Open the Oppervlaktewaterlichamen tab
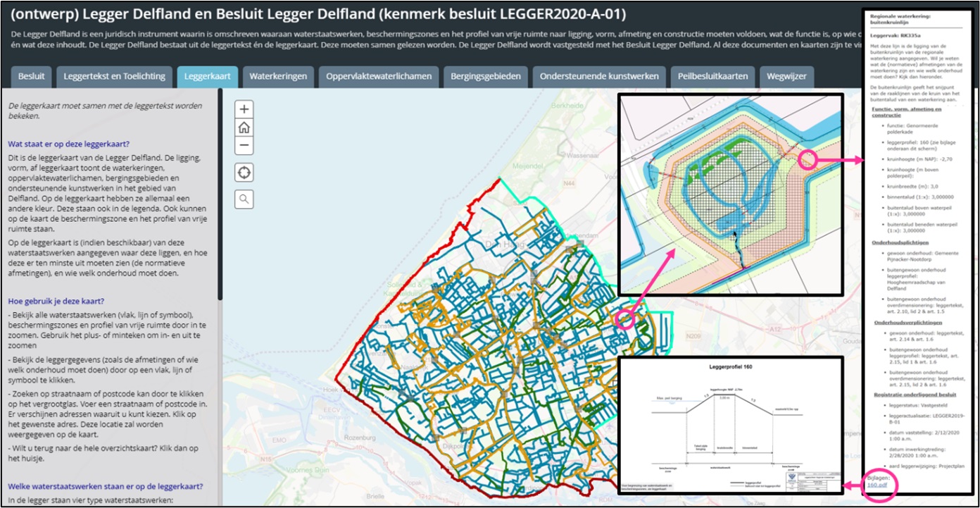The height and width of the screenshot is (508, 980). point(379,76)
